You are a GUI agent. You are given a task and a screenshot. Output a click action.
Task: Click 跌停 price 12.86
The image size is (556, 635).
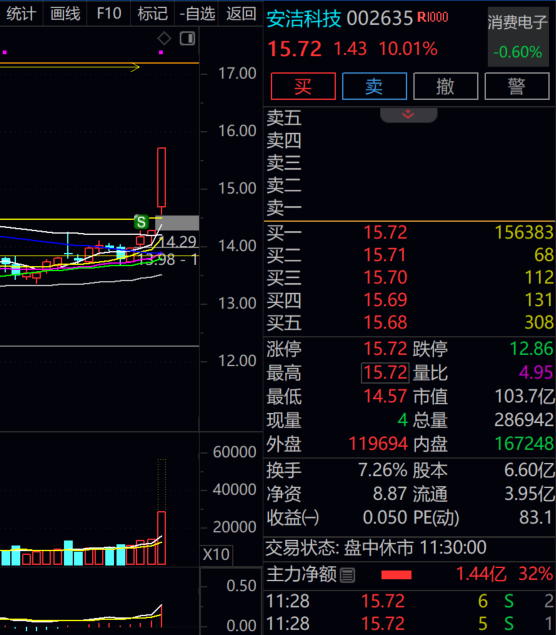[531, 349]
